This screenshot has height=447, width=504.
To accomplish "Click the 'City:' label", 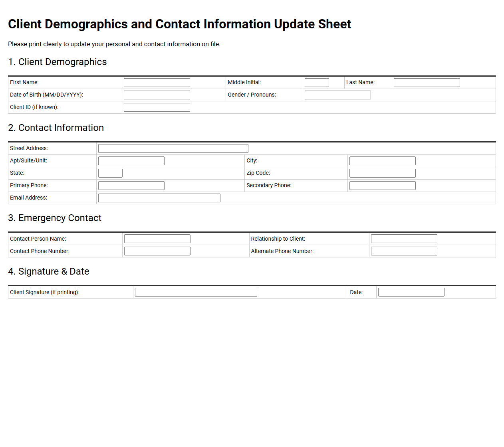I will point(252,160).
